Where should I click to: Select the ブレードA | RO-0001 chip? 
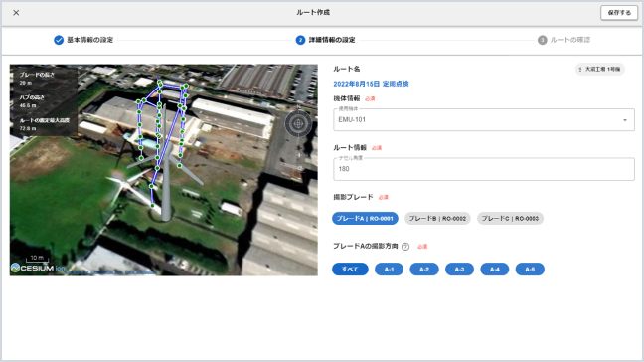point(365,218)
